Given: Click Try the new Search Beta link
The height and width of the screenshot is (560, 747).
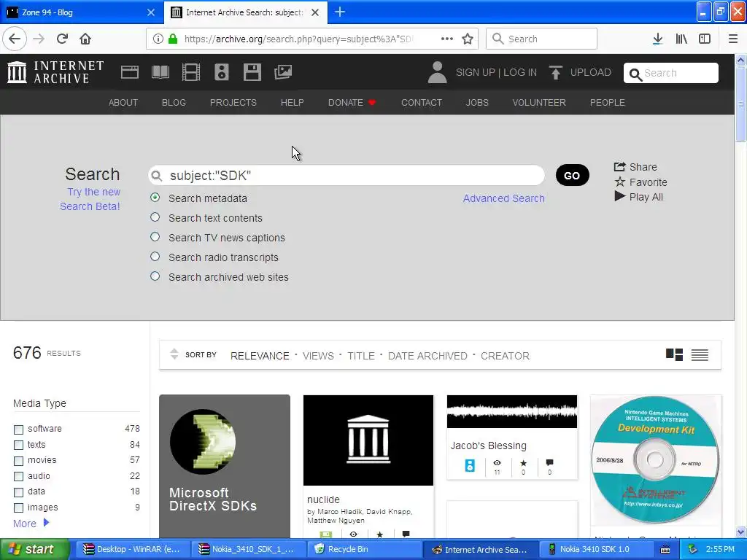Looking at the screenshot, I should coord(90,199).
